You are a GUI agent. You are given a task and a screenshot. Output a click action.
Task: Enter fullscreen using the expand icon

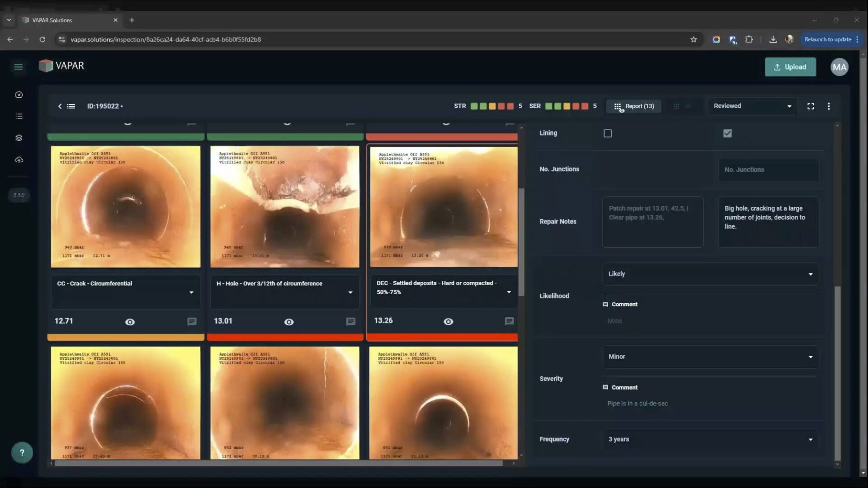click(811, 106)
